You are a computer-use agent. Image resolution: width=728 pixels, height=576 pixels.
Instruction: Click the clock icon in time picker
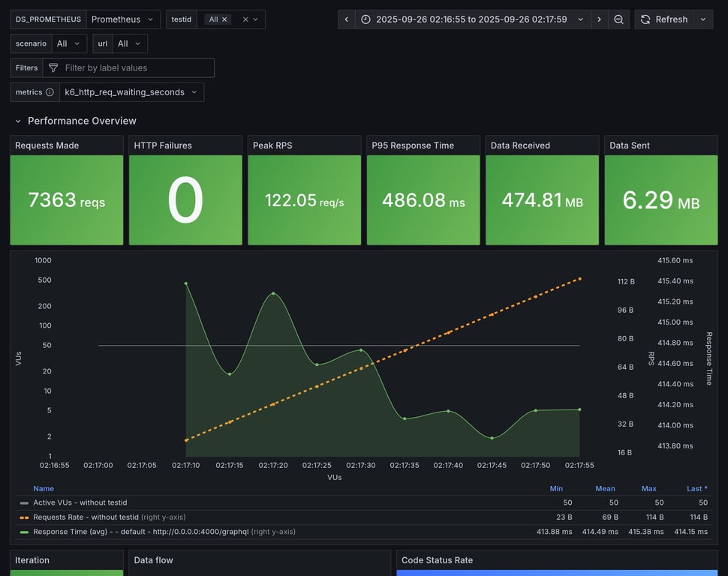366,19
